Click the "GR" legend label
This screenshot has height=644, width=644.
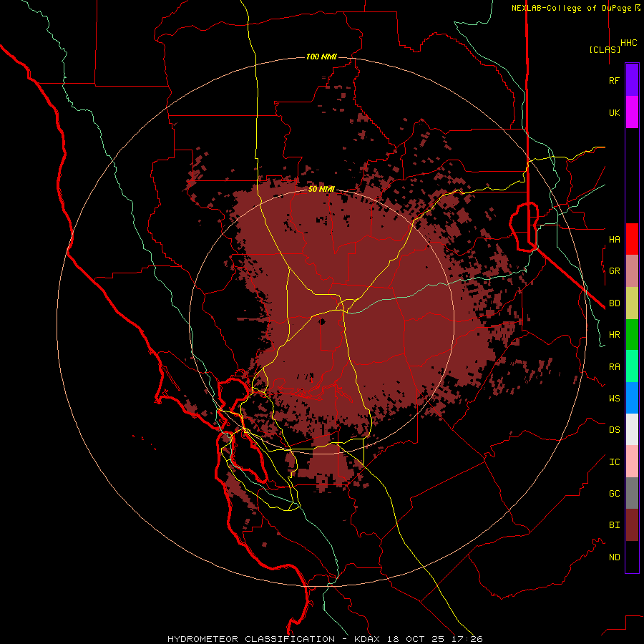click(614, 271)
